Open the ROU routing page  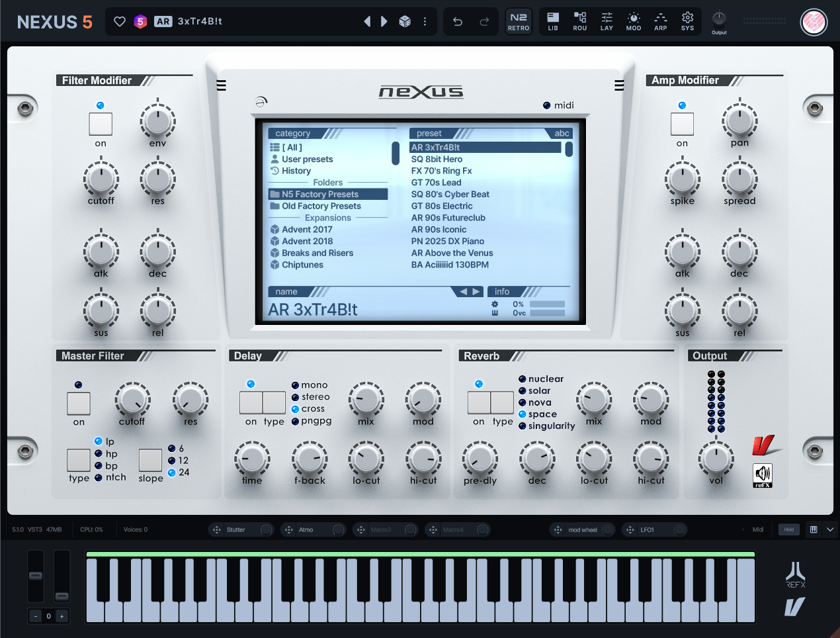click(580, 21)
